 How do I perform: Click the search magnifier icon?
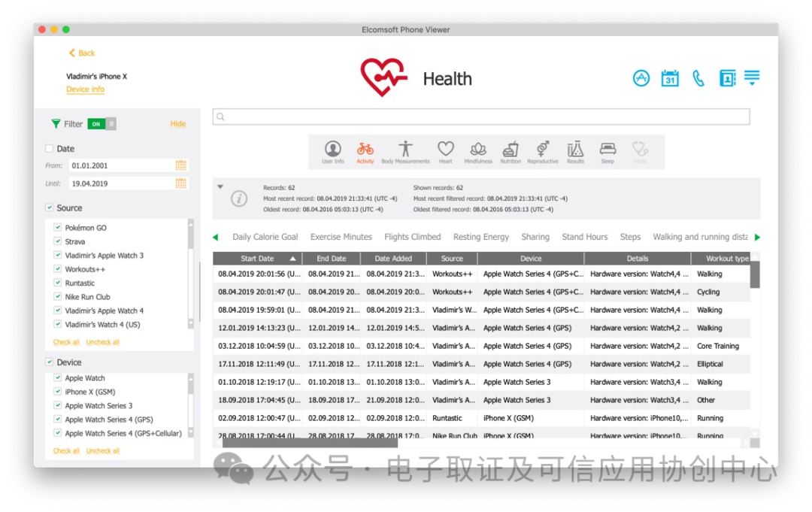(220, 117)
